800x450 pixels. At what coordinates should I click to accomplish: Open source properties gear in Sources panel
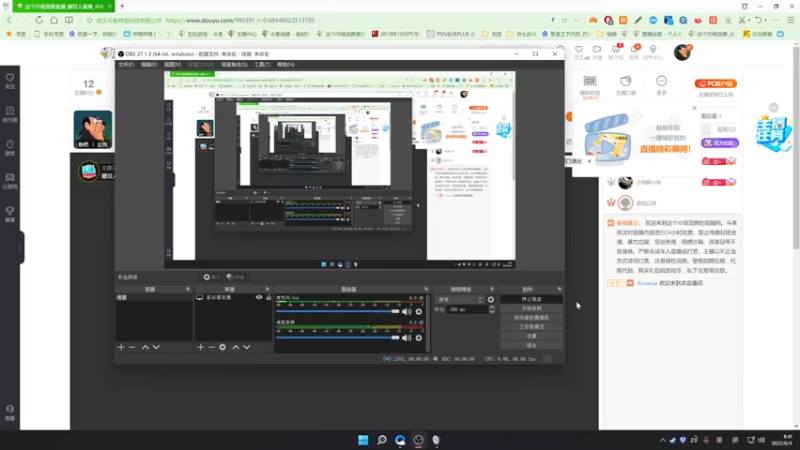222,347
